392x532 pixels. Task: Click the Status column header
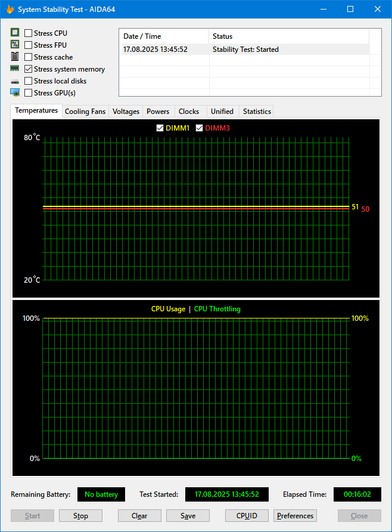[x=289, y=36]
